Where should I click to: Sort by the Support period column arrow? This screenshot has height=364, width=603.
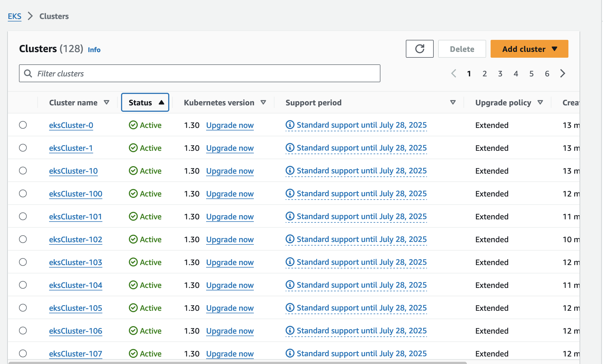pyautogui.click(x=453, y=103)
